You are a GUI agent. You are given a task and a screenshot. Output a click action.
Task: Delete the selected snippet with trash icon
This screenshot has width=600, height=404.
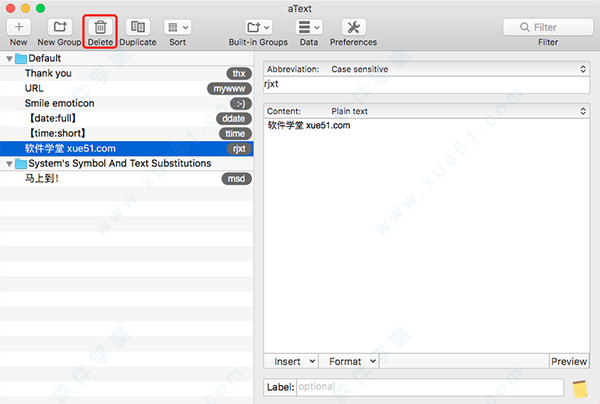pos(100,27)
